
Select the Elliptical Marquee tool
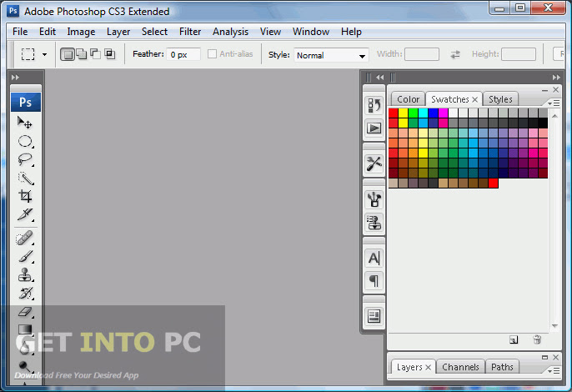coord(25,141)
